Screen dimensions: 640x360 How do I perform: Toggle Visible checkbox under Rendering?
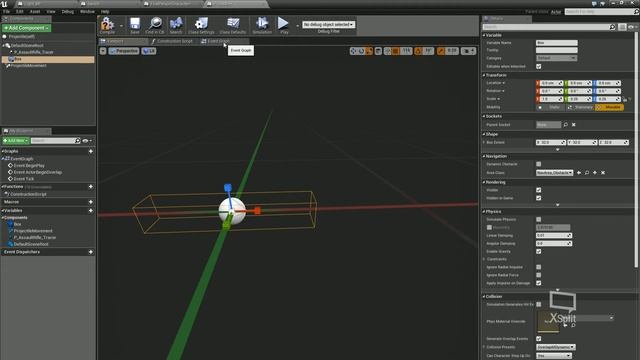(x=538, y=190)
